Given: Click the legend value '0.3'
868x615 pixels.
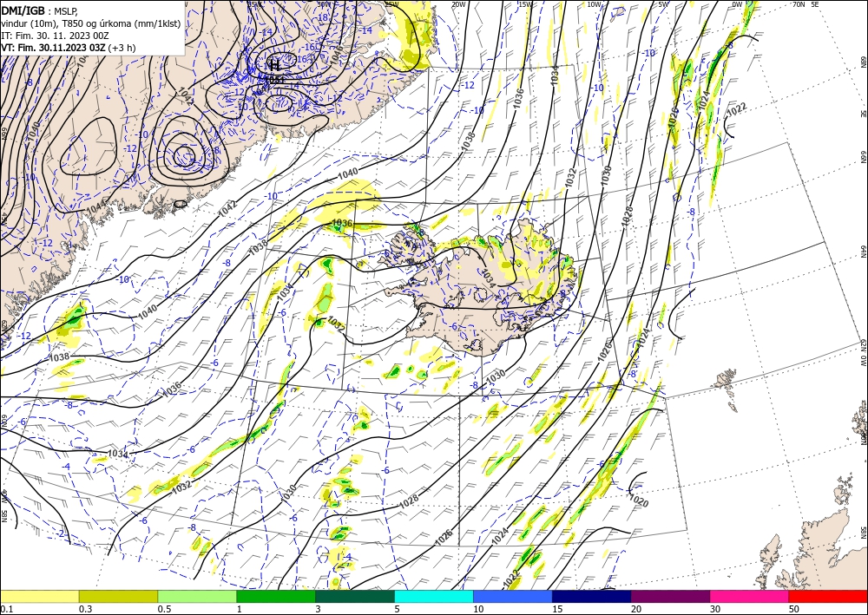Looking at the screenshot, I should pos(85,609).
